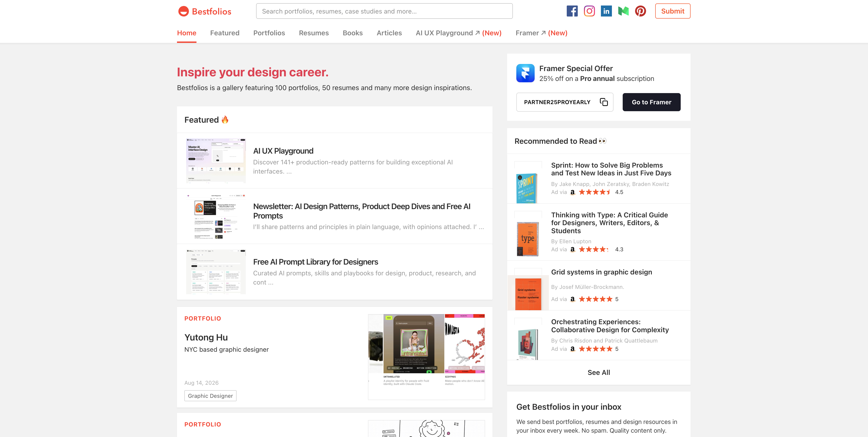Click 'By Ellen Lupton' author text

point(571,242)
